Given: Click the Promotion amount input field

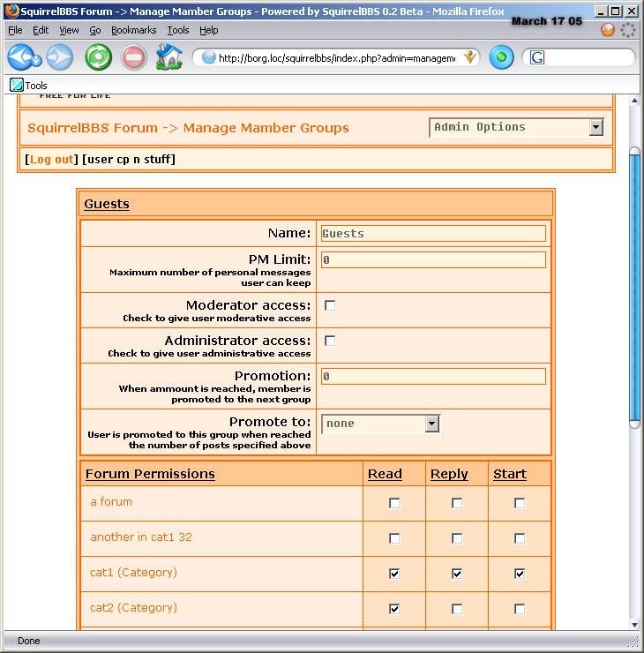Looking at the screenshot, I should pyautogui.click(x=433, y=377).
